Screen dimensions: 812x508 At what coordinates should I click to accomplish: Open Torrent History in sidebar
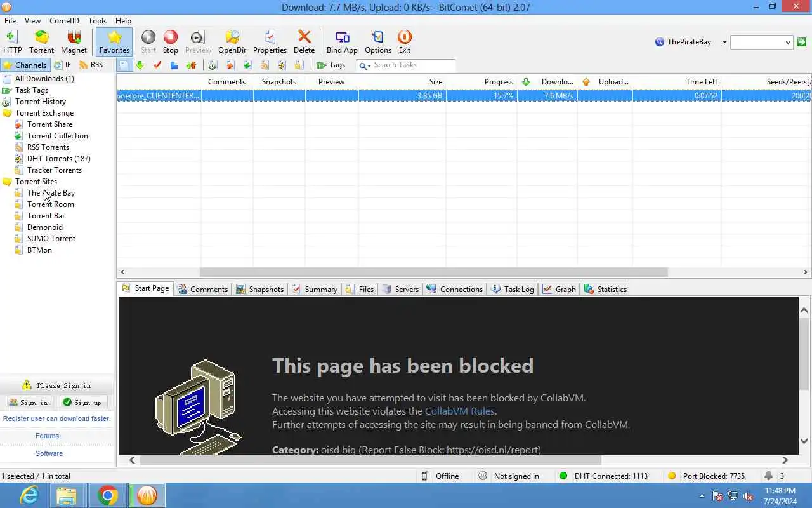point(41,102)
